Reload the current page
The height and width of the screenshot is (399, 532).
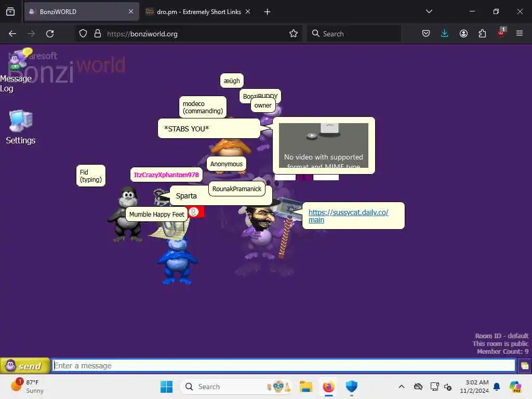tap(50, 34)
